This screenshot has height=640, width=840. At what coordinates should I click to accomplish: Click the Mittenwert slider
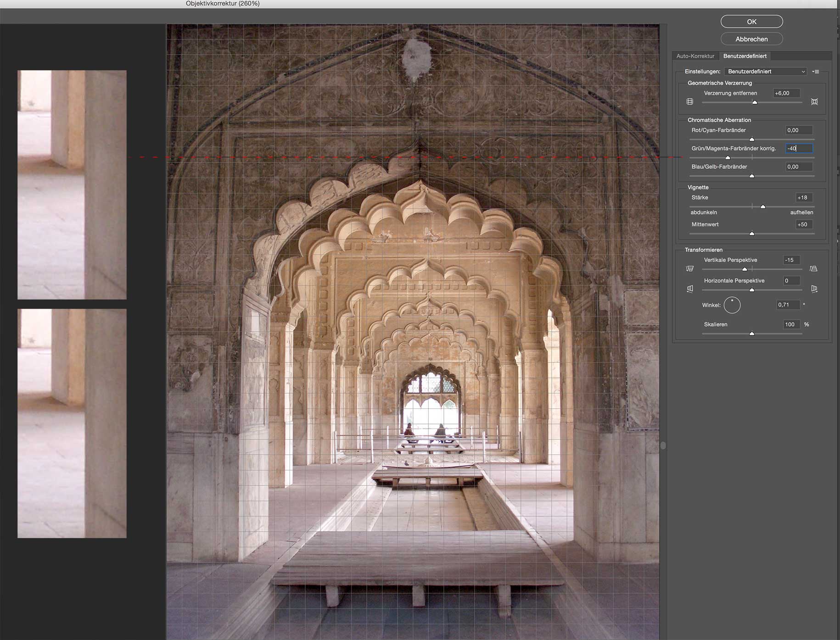(752, 234)
